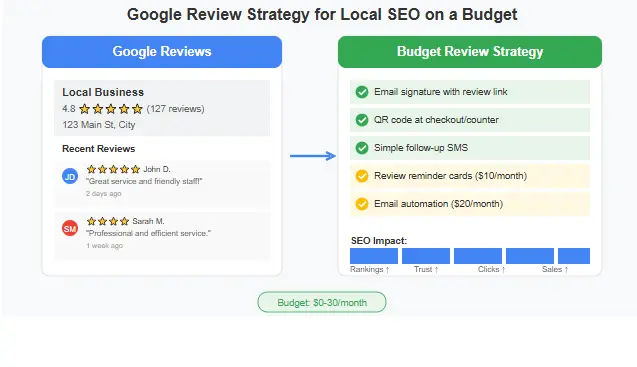Viewport: 637px width, 367px height.
Task: Click the 'Trust ↑' label
Action: tap(426, 269)
